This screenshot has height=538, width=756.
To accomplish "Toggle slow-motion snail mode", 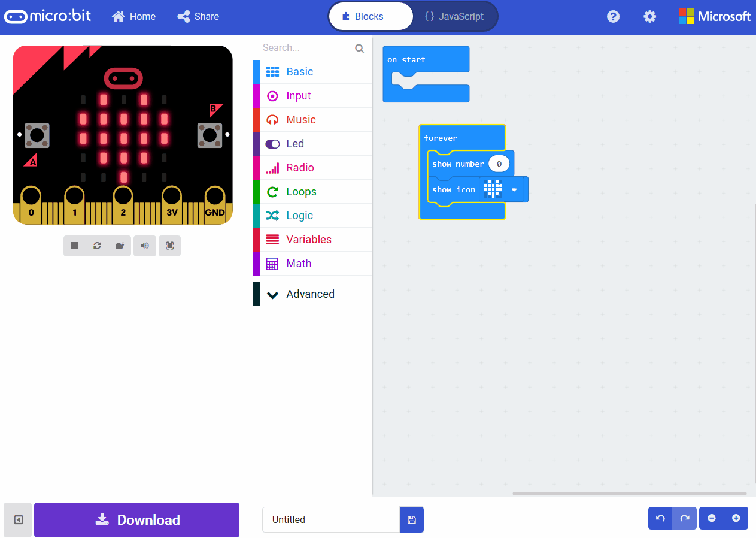I will click(x=120, y=246).
